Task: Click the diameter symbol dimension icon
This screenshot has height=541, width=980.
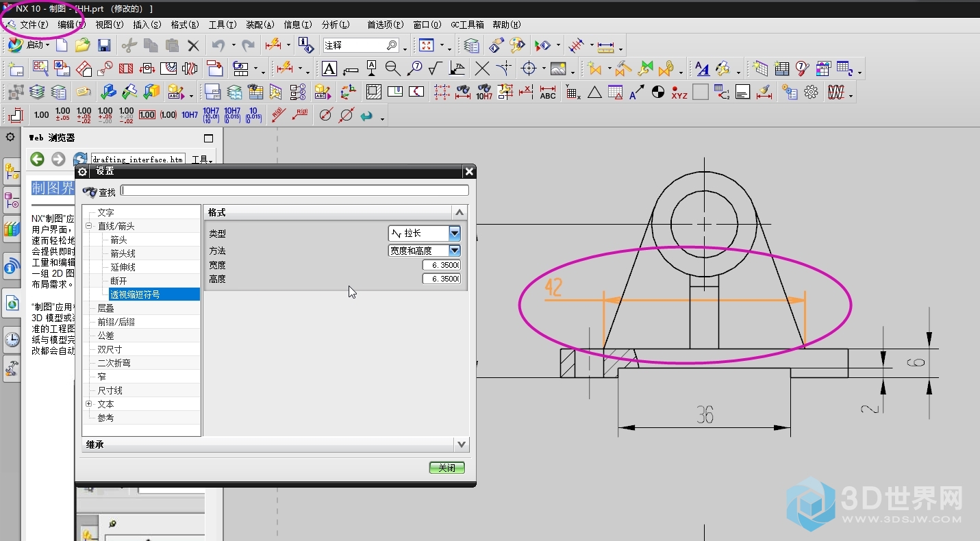Action: (x=325, y=115)
